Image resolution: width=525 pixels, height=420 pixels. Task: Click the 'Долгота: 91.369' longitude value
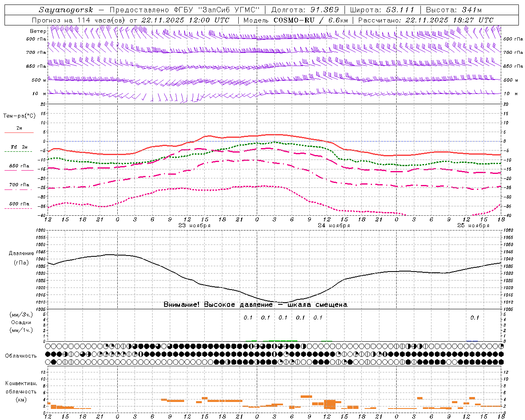[305, 10]
